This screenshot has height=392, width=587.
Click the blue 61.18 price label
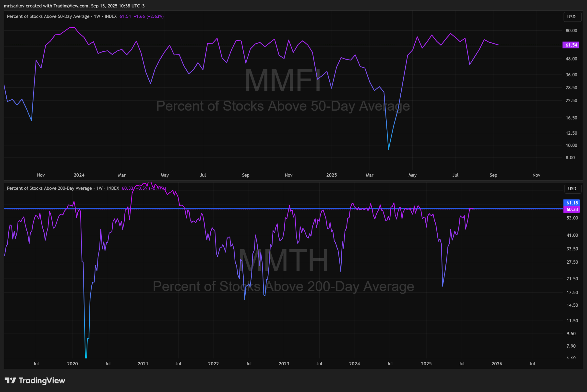pos(572,203)
